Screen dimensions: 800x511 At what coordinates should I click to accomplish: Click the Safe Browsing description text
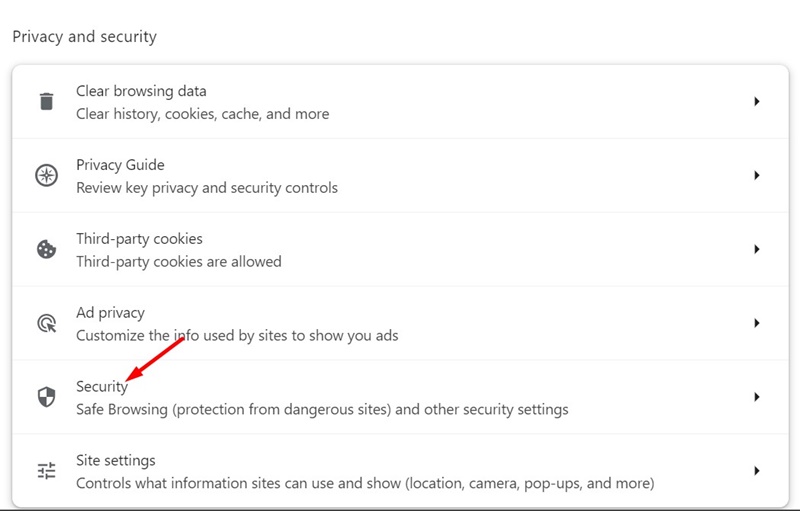click(x=322, y=409)
